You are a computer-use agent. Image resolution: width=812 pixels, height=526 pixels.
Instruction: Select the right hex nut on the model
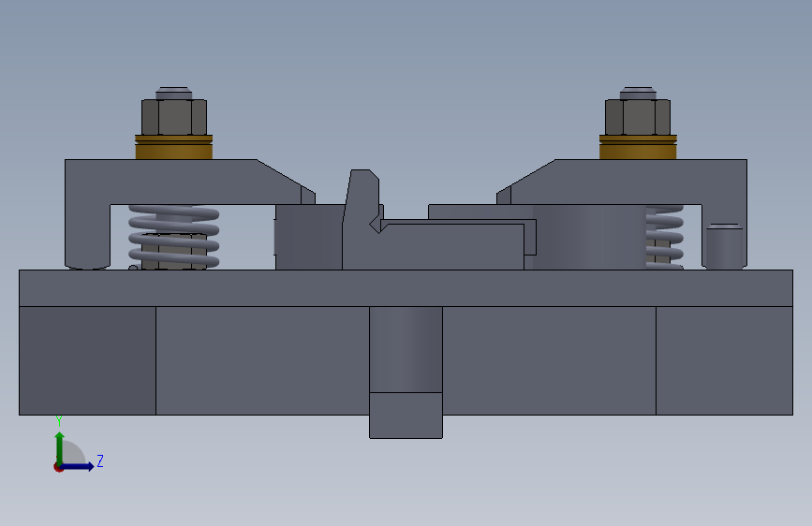pyautogui.click(x=638, y=117)
